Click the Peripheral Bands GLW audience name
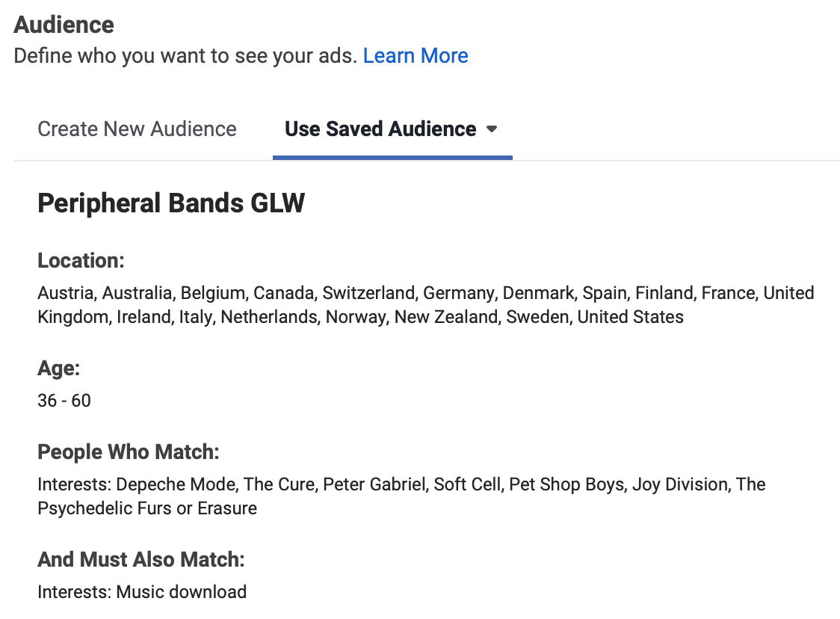 click(x=171, y=203)
